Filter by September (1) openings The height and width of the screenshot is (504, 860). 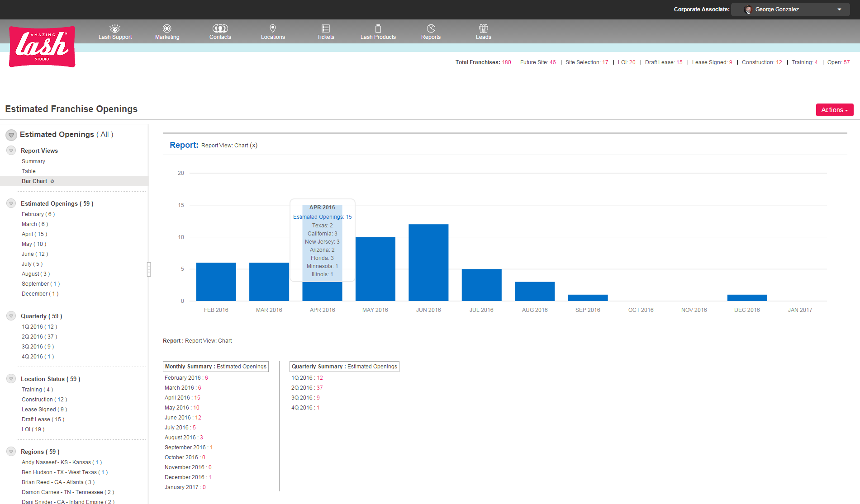point(41,284)
